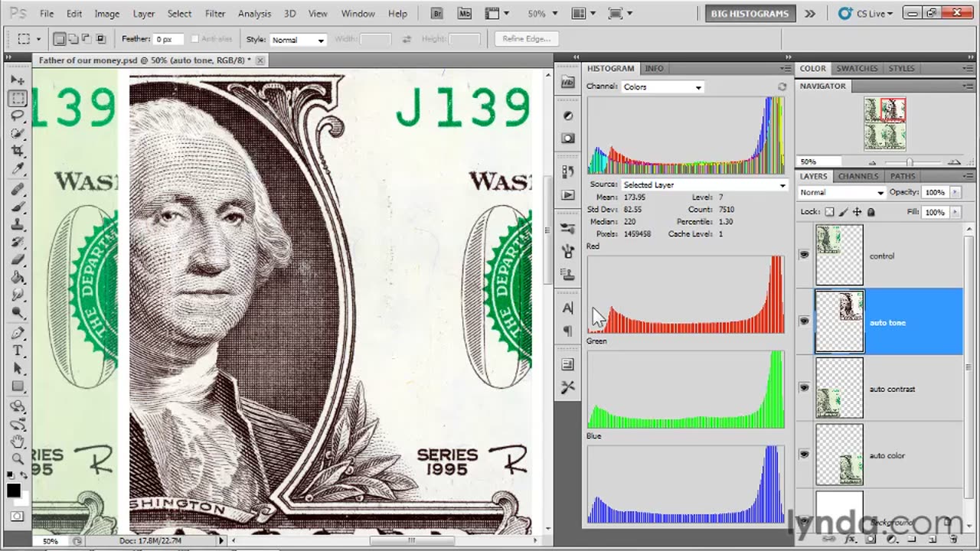Screen dimensions: 980x551
Task: Switch to the Info panel tab
Action: point(654,68)
